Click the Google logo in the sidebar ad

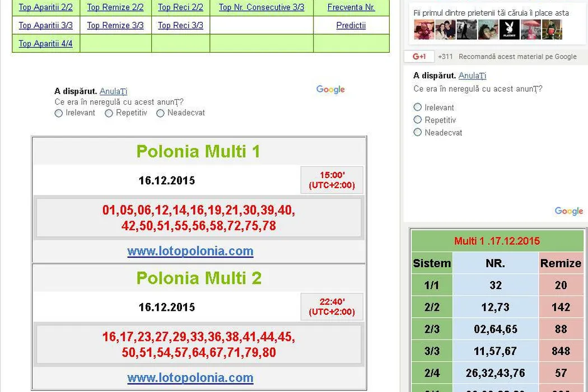coord(568,211)
